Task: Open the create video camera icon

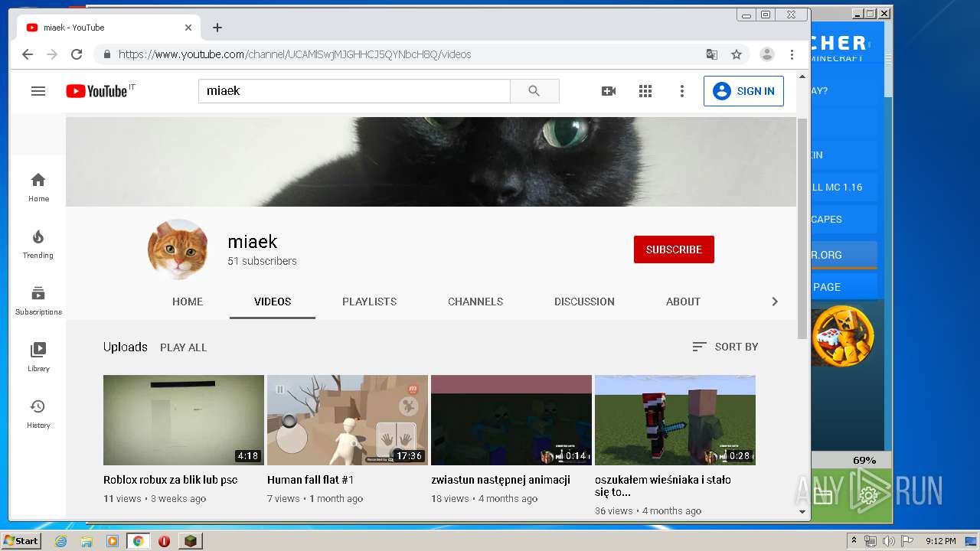Action: [609, 91]
